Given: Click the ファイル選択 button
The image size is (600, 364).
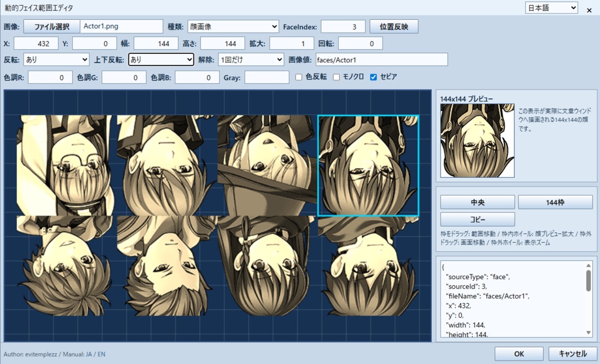Looking at the screenshot, I should point(52,27).
